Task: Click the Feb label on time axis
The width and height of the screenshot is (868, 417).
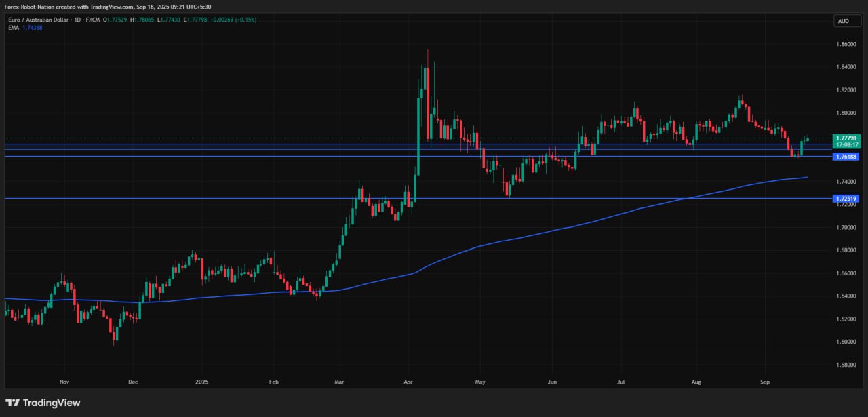Action: pos(273,382)
